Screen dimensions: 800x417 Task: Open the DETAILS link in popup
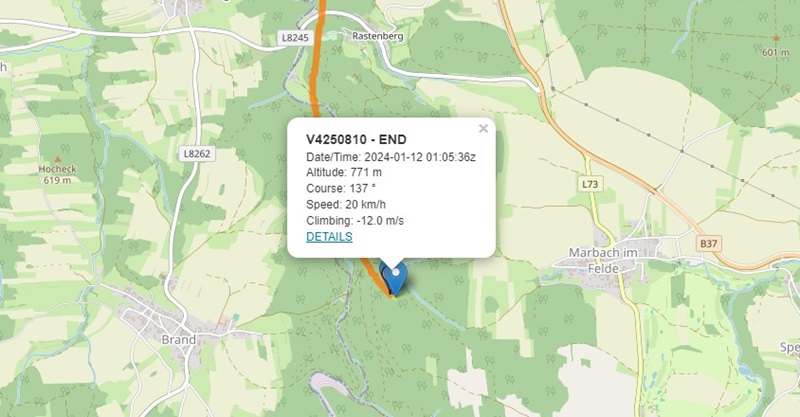329,237
